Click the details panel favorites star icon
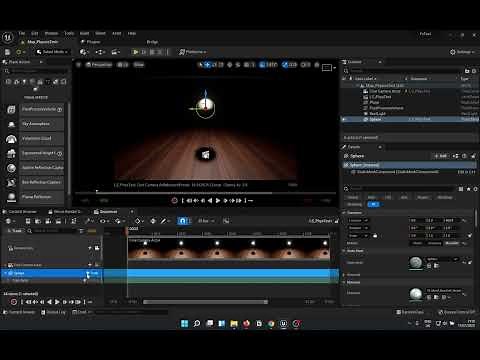Image resolution: width=480 pixels, height=360 pixels. point(468,189)
